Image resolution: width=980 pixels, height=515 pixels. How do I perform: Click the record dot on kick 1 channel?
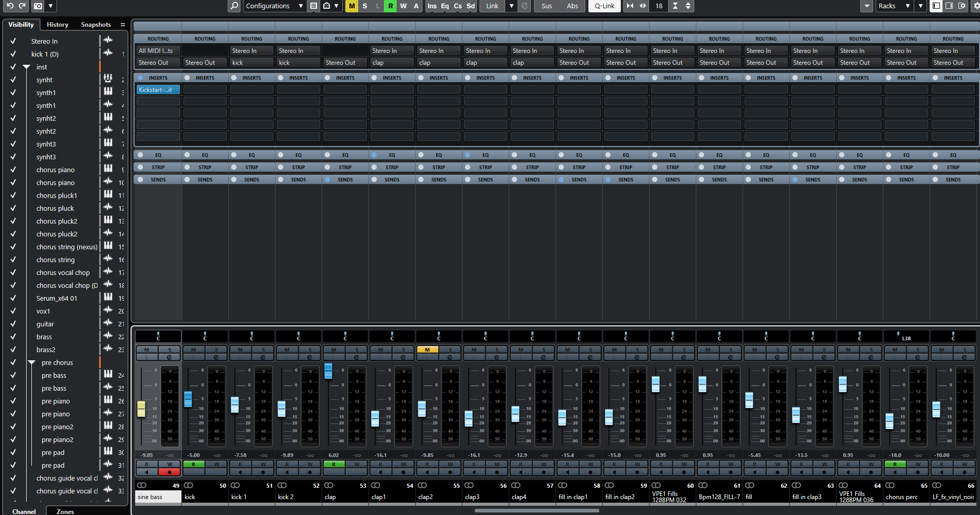coord(263,472)
